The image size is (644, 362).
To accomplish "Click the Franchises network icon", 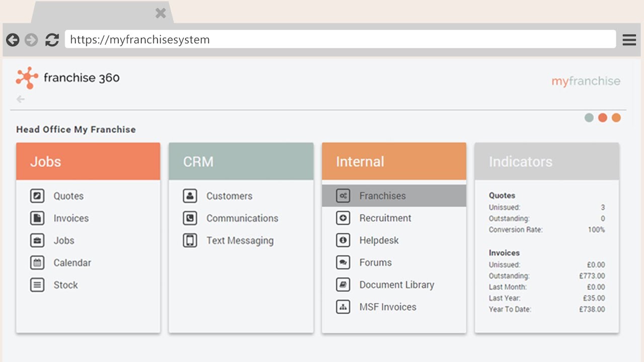I will click(343, 196).
